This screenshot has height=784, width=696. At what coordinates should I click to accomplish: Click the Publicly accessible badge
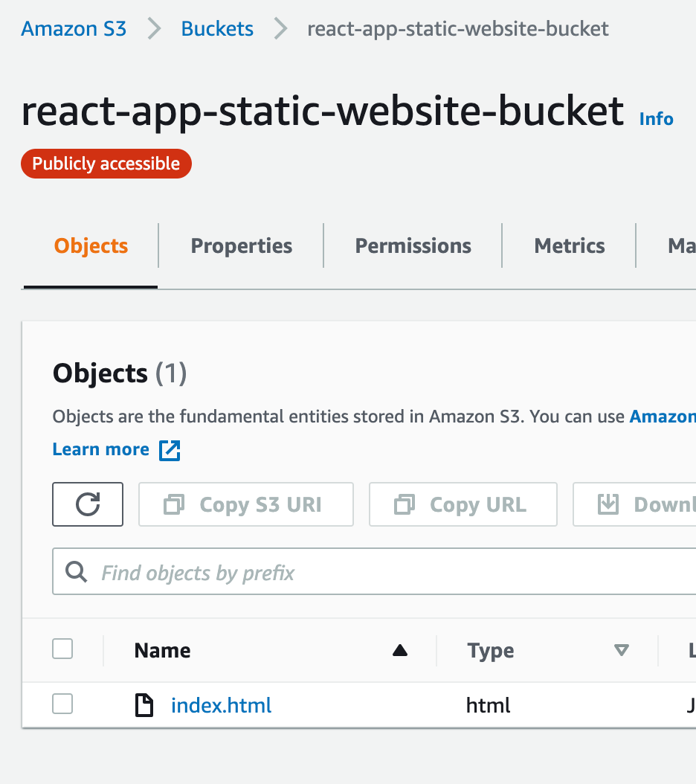pyautogui.click(x=106, y=163)
